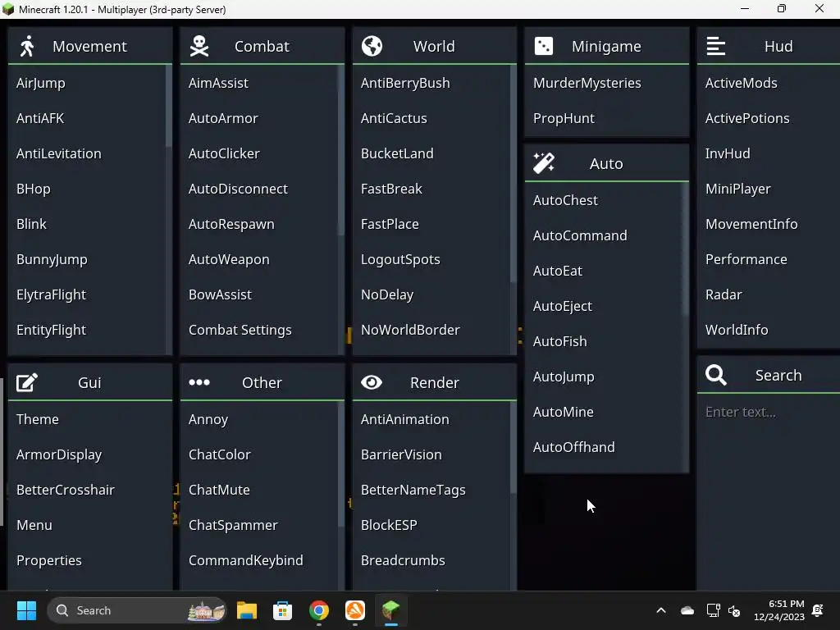This screenshot has height=630, width=840.
Task: Click the ElytraFlight module
Action: click(87, 294)
